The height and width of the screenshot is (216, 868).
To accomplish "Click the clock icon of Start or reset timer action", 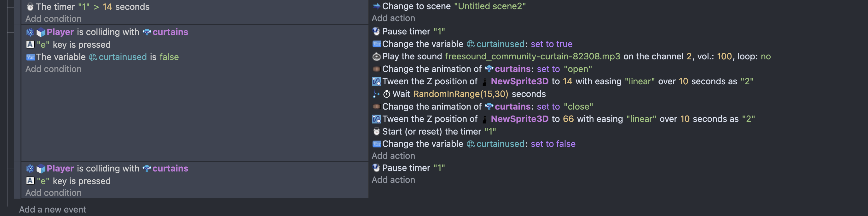I will 376,132.
